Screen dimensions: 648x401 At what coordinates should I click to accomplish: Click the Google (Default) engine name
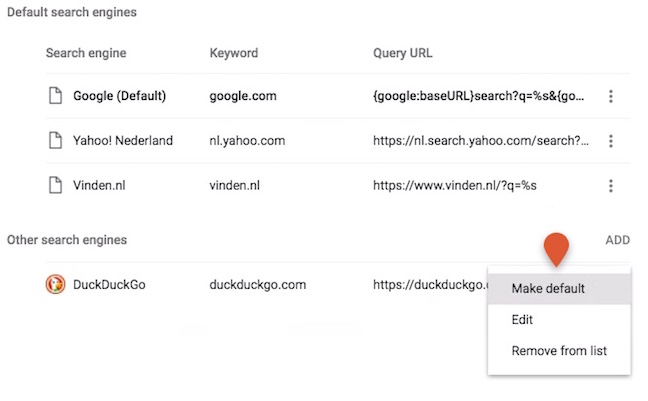[119, 96]
